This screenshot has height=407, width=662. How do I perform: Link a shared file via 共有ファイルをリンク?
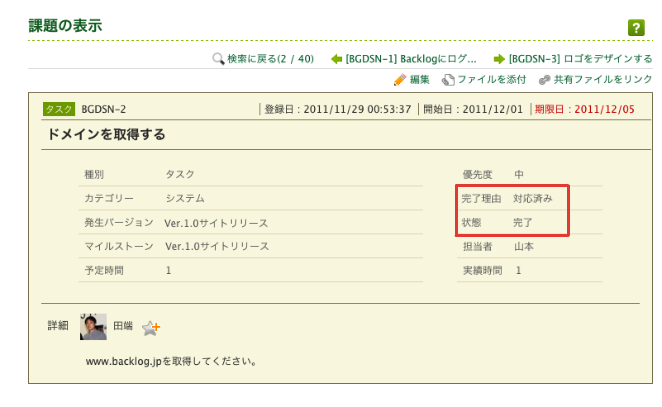click(603, 79)
